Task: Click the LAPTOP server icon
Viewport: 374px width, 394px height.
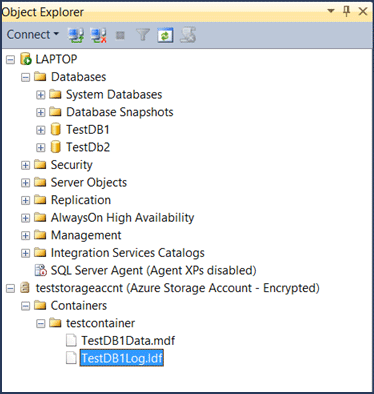Action: (26, 59)
